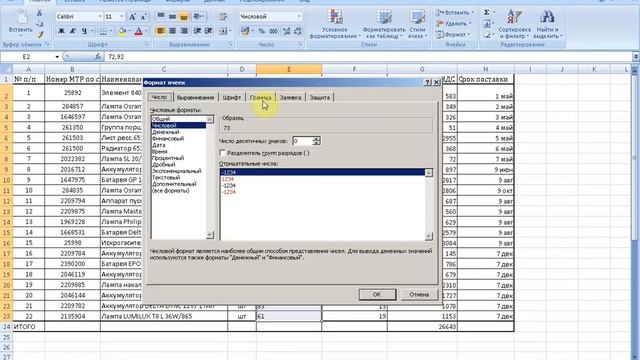Open Sort and Filter (Сортировка и фильтр)

[514, 24]
